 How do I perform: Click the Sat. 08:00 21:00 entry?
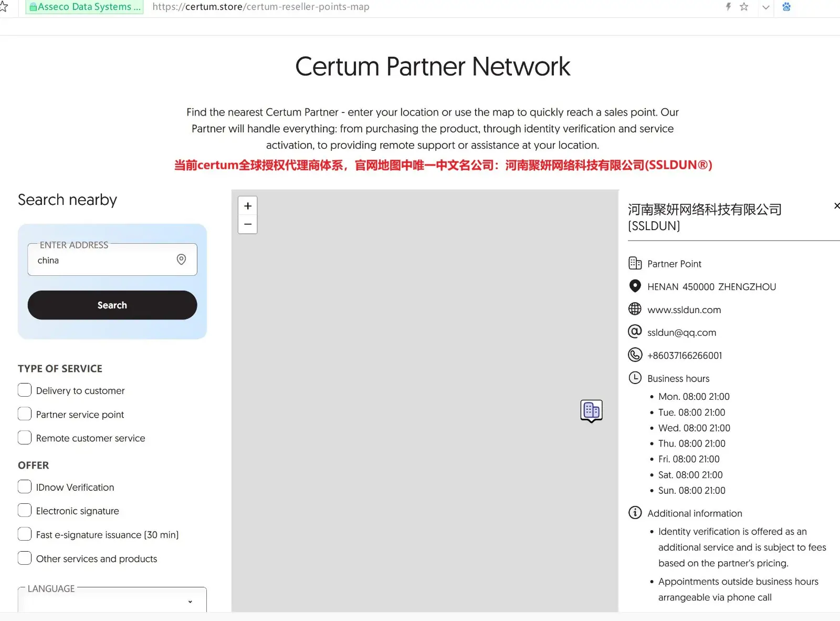690,475
